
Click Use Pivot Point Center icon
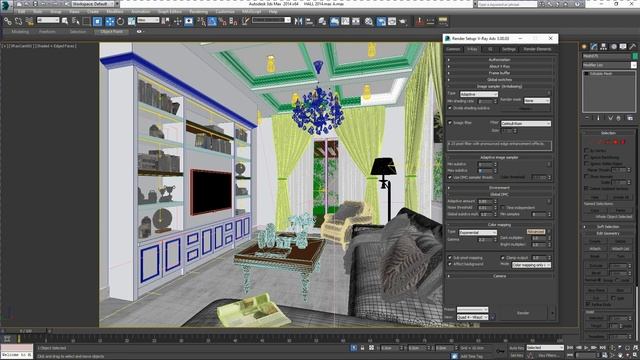[x=166, y=21]
